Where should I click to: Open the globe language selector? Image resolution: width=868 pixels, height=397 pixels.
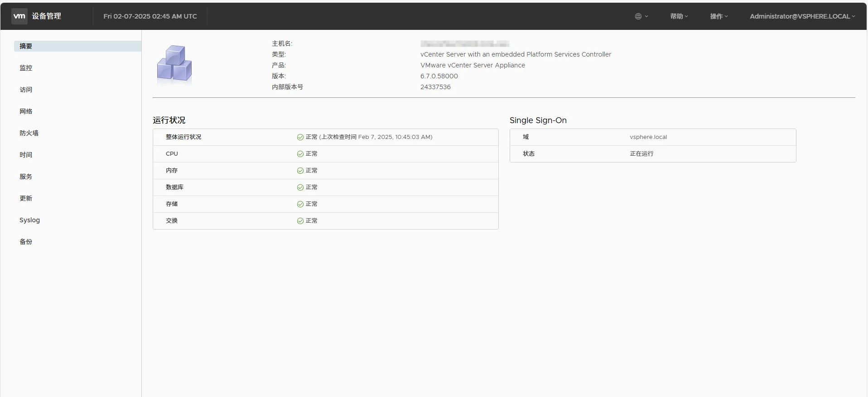point(641,16)
